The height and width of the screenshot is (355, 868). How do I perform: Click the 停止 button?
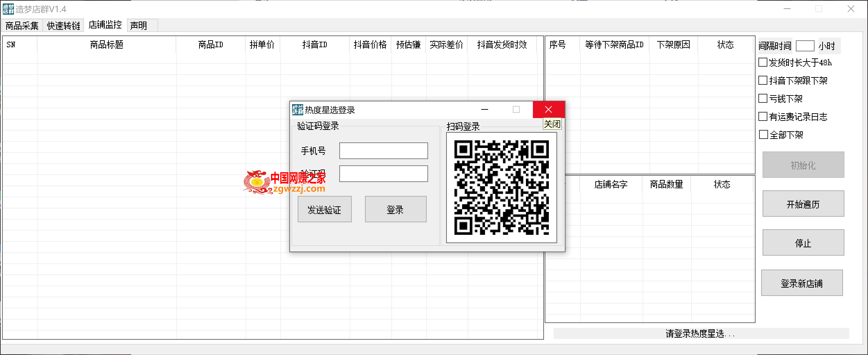(803, 243)
